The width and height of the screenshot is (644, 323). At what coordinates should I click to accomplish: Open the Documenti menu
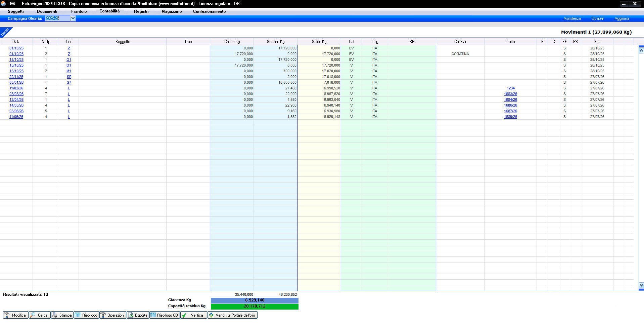[x=47, y=11]
